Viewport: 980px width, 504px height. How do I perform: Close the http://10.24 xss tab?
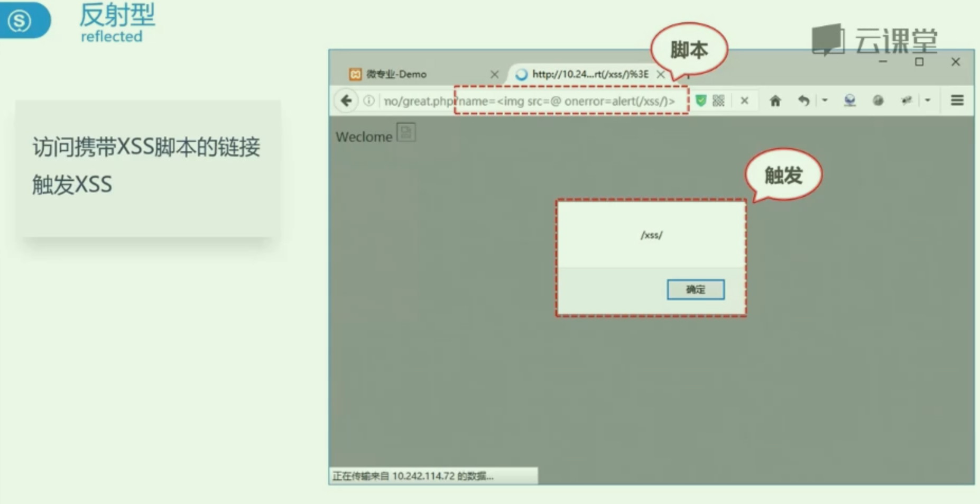661,74
